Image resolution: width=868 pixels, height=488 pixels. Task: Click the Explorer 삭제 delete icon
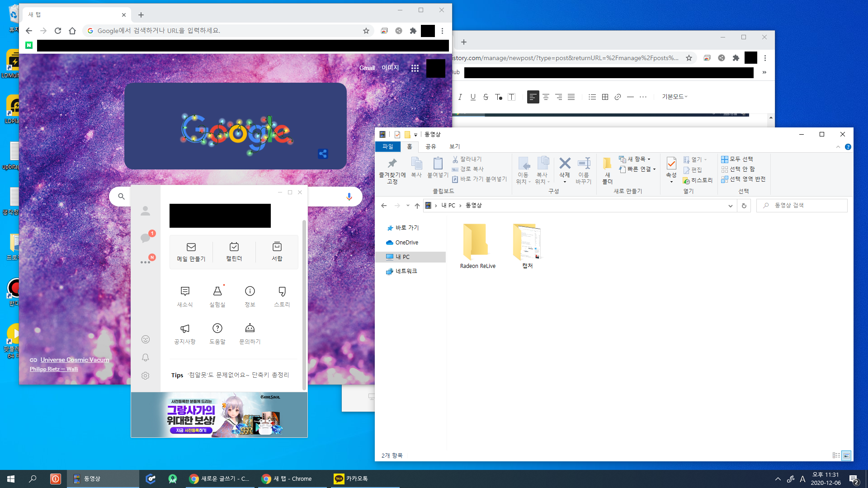pyautogui.click(x=565, y=164)
